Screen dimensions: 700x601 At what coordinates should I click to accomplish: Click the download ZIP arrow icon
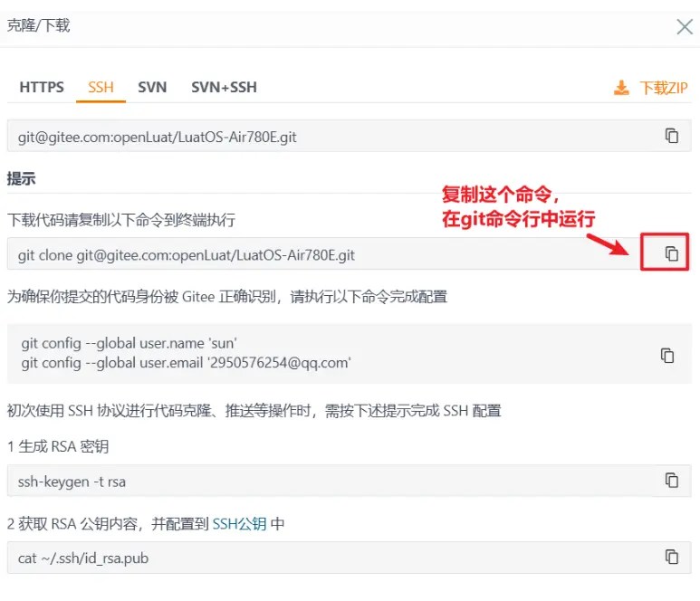[x=621, y=88]
